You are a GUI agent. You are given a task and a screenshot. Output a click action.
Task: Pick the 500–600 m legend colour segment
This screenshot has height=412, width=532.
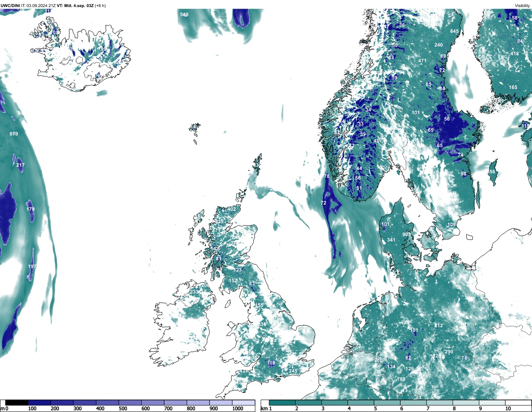(x=130, y=402)
